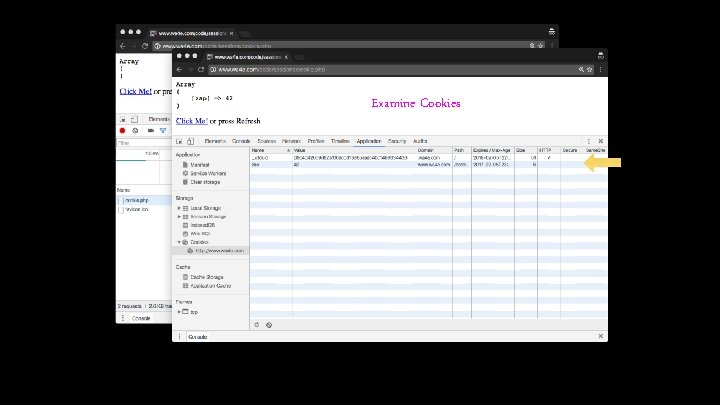Click the Console drawer tab in back window

coord(141,318)
